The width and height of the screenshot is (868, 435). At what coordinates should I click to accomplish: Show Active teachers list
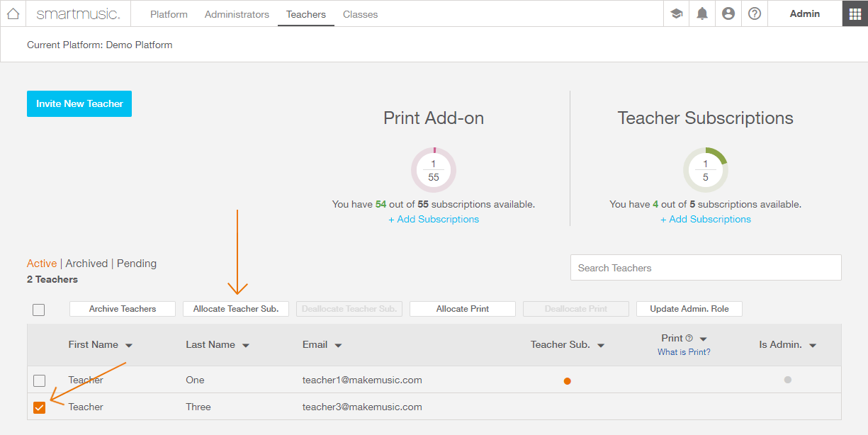(x=42, y=264)
